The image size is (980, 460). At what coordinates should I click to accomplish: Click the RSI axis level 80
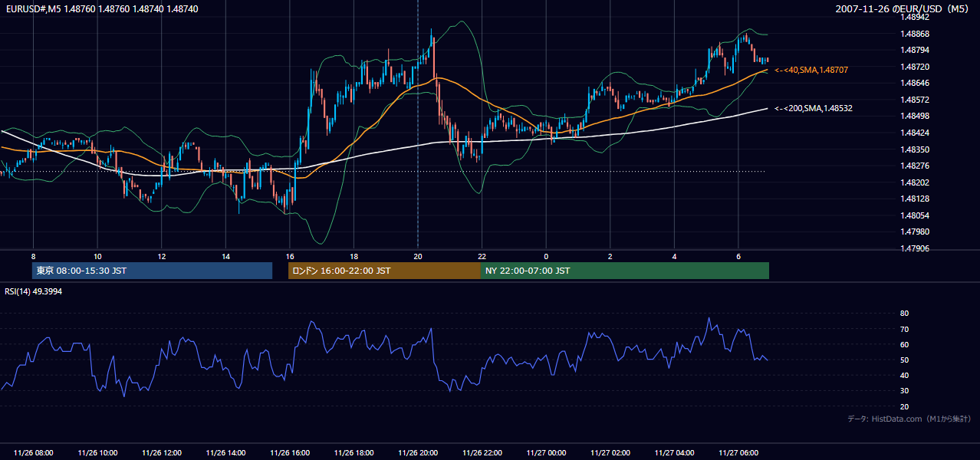point(905,314)
